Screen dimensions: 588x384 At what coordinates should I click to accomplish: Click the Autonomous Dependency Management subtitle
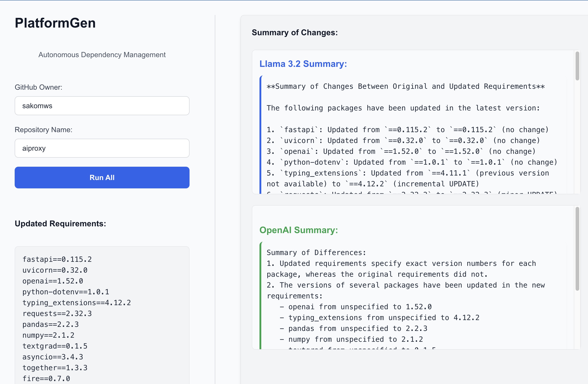coord(102,55)
